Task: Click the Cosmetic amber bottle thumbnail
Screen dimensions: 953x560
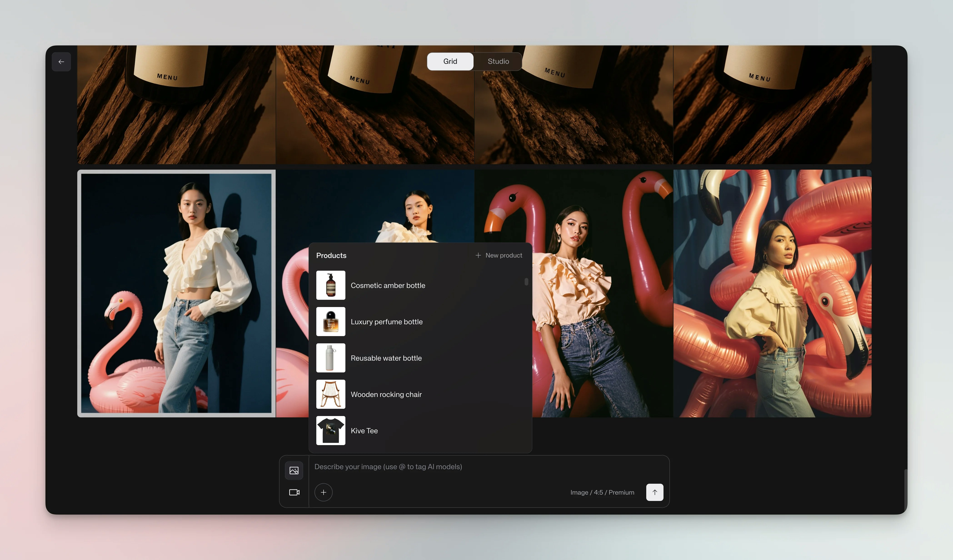Action: coord(331,285)
